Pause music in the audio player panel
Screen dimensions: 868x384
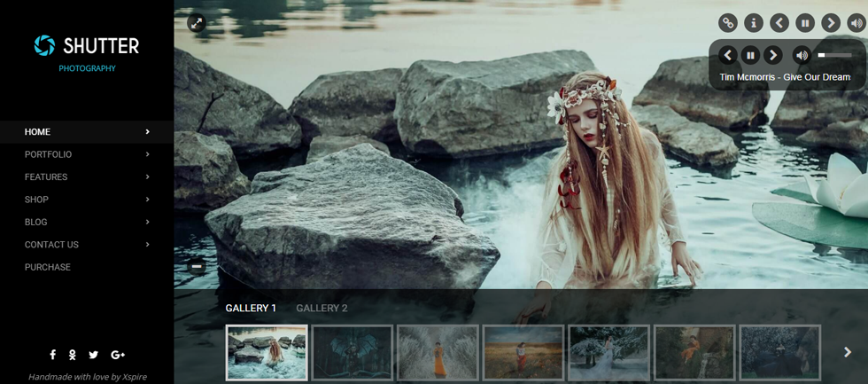click(751, 55)
